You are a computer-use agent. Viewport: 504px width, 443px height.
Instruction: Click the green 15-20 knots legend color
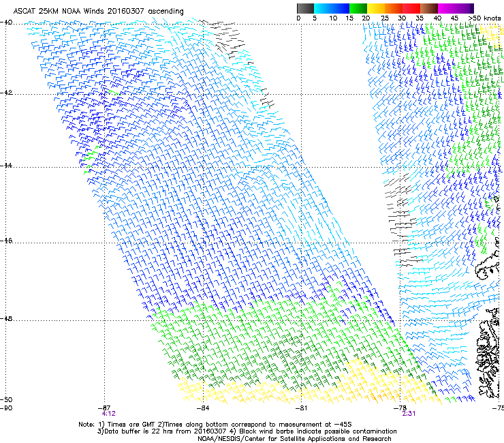point(358,8)
